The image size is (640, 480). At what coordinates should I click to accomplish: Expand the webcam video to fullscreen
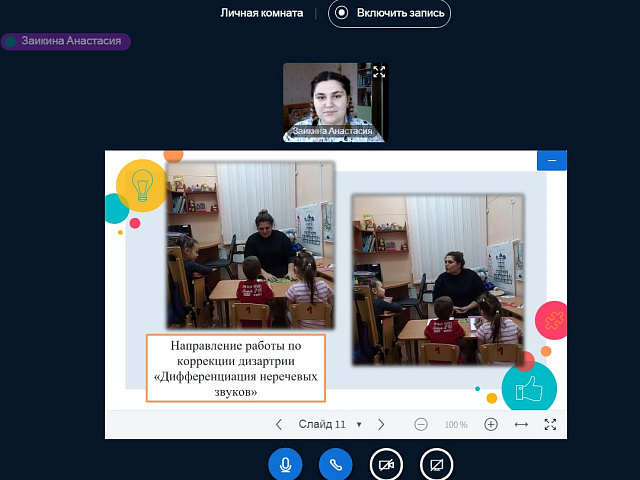[x=379, y=72]
